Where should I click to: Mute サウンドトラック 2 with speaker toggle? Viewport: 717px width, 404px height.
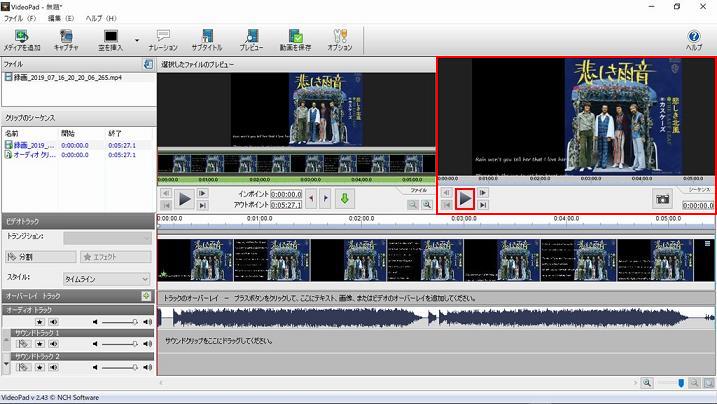[54, 367]
